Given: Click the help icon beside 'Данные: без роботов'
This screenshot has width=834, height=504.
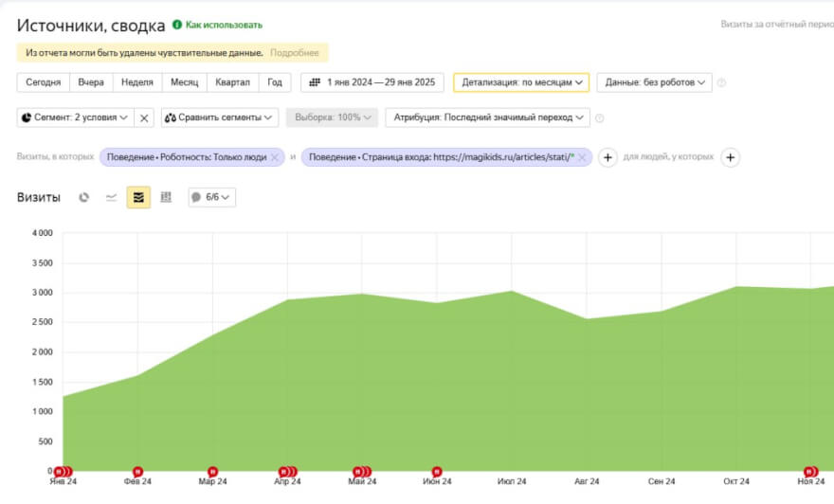Looking at the screenshot, I should pos(722,82).
